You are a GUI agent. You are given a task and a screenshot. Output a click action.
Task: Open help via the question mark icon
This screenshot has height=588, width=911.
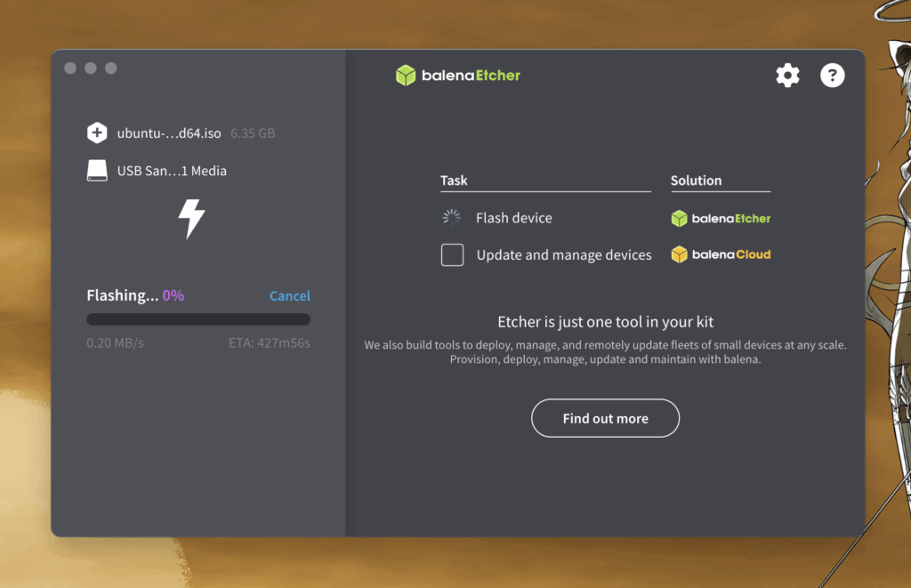pyautogui.click(x=832, y=76)
